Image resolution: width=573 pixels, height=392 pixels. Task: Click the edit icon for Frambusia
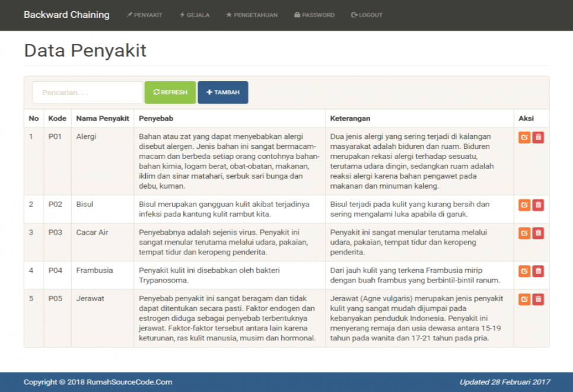pyautogui.click(x=524, y=271)
